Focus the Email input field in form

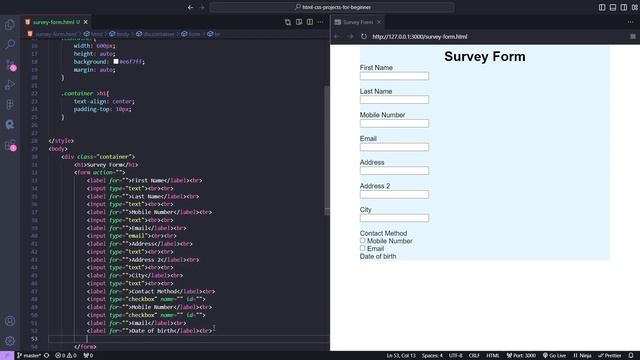[x=394, y=147]
